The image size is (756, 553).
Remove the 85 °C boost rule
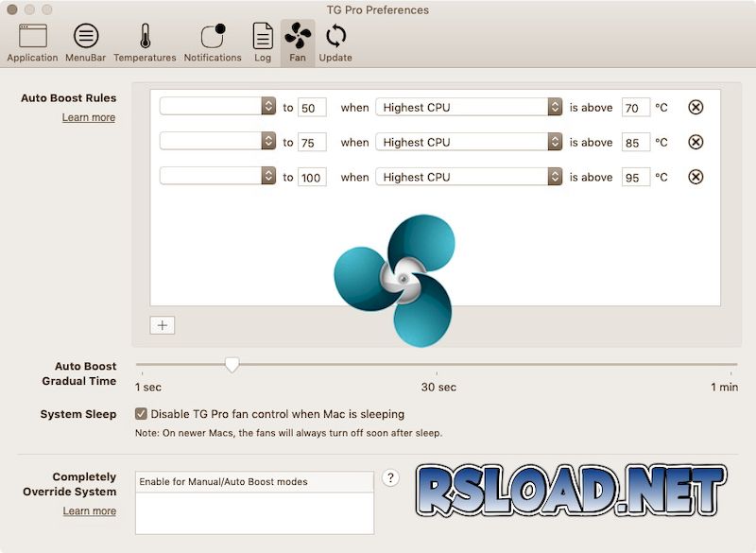pos(696,142)
